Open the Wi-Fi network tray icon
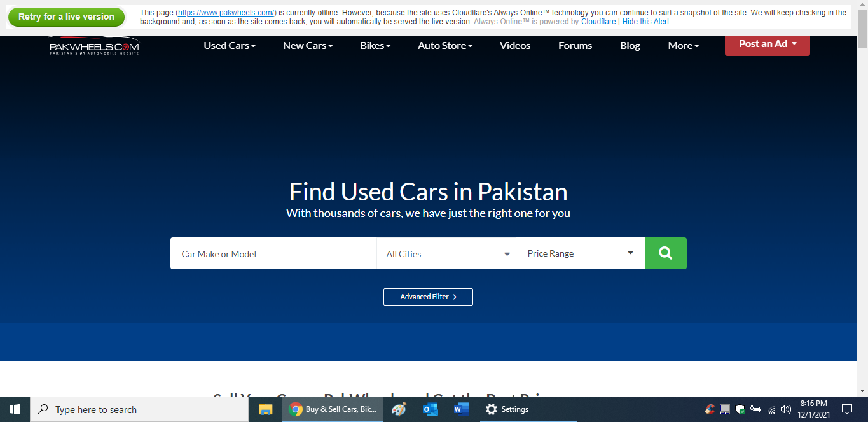 point(771,409)
